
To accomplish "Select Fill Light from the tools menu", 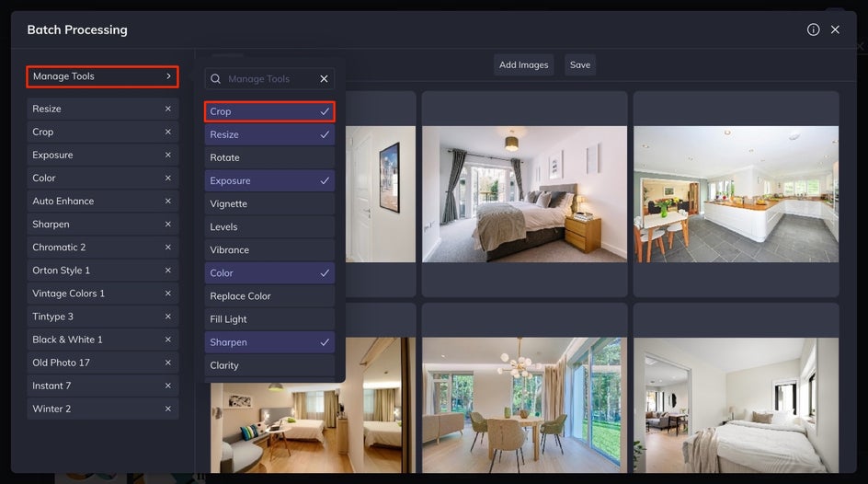I will point(269,319).
